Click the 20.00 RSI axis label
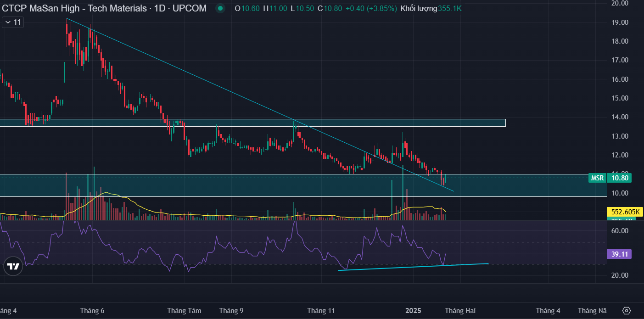 620,275
